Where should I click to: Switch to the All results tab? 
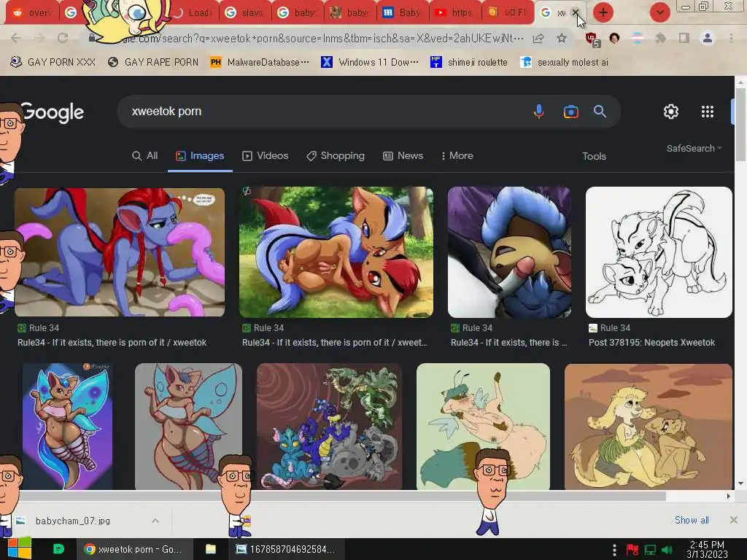145,156
